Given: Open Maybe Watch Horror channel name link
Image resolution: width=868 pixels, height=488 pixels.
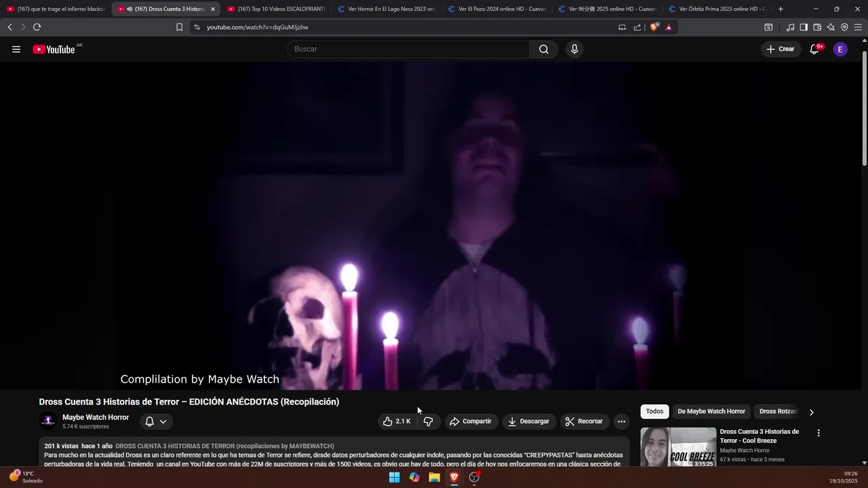Looking at the screenshot, I should point(96,418).
